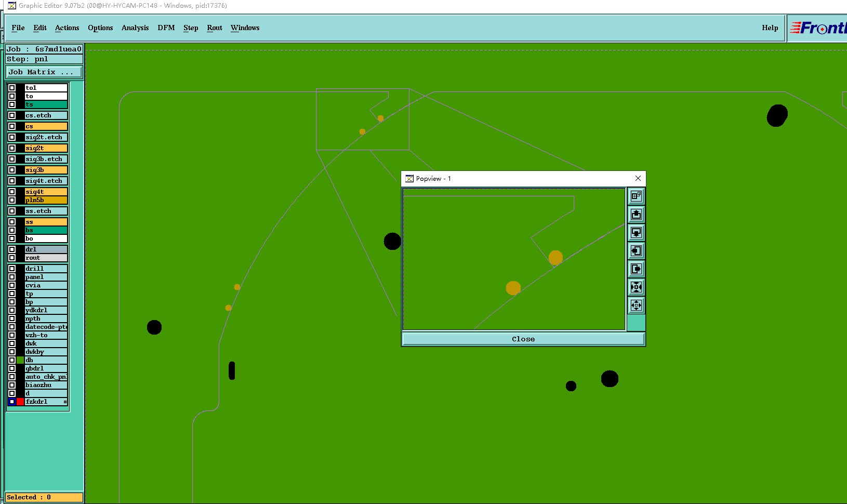
Task: Toggle the drl layer checkbox
Action: (12, 249)
